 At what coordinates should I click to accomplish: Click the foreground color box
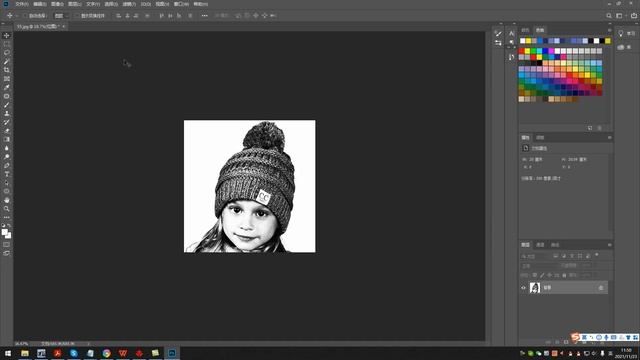coord(4,232)
